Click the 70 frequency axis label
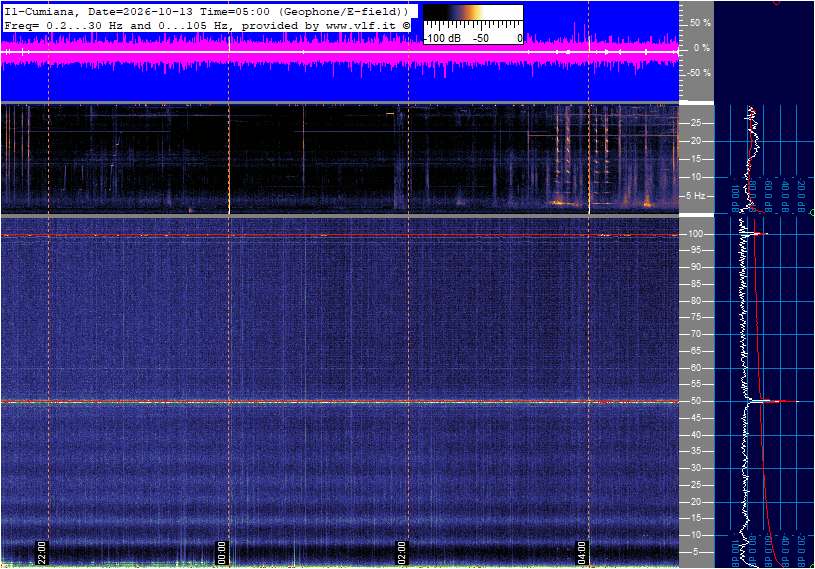Image resolution: width=815 pixels, height=569 pixels. coord(695,334)
